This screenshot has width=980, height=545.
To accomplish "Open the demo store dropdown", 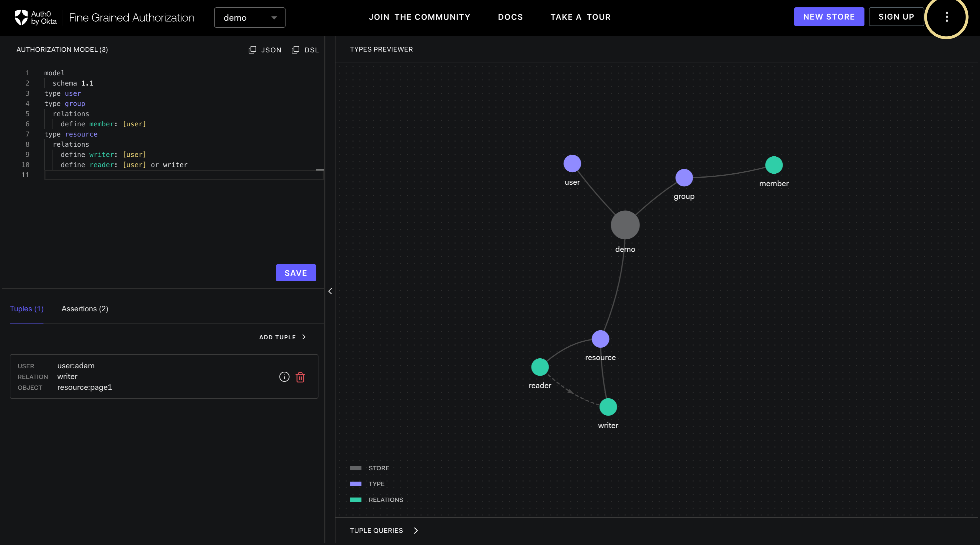I will tap(249, 18).
